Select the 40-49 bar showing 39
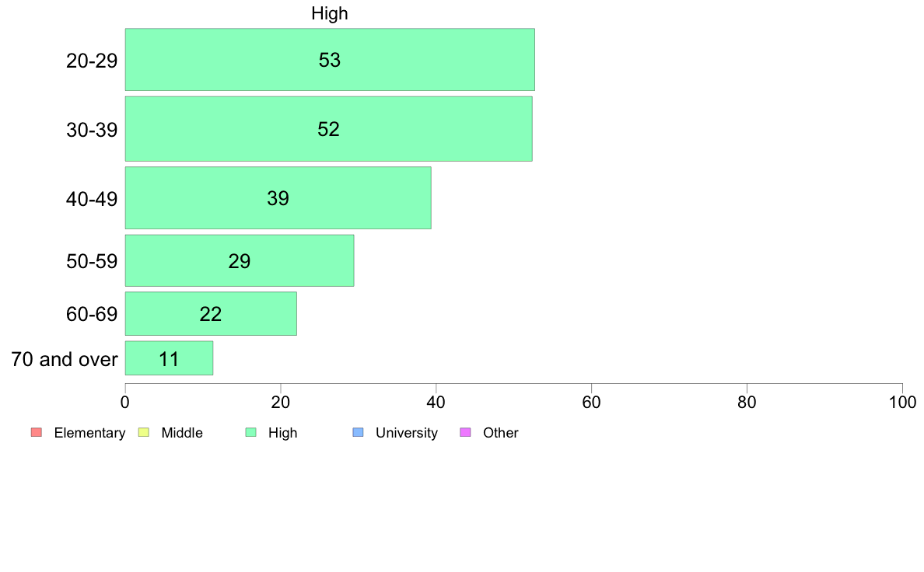The width and height of the screenshot is (924, 572). pyautogui.click(x=278, y=198)
